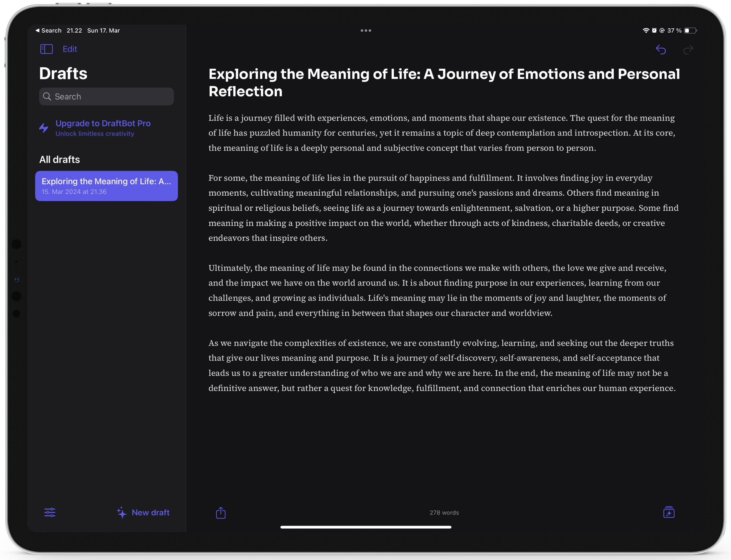Tap the sparkle icon next to New draft

click(x=122, y=512)
